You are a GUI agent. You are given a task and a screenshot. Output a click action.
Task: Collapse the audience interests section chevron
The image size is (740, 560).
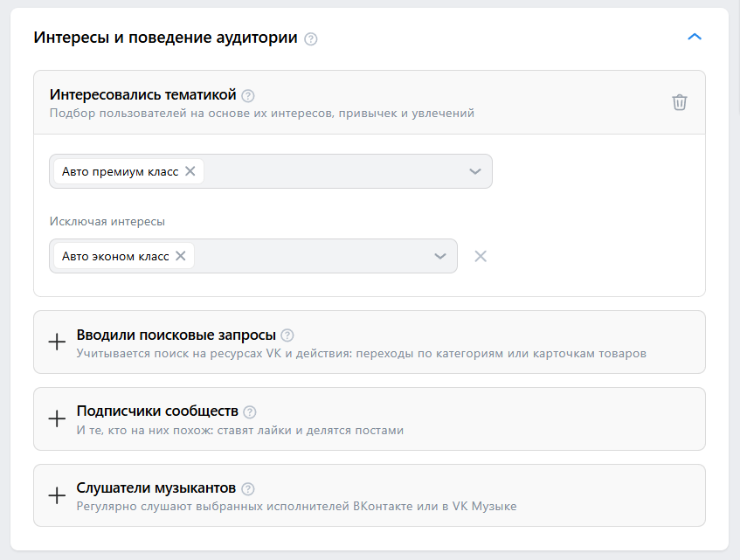tap(695, 37)
